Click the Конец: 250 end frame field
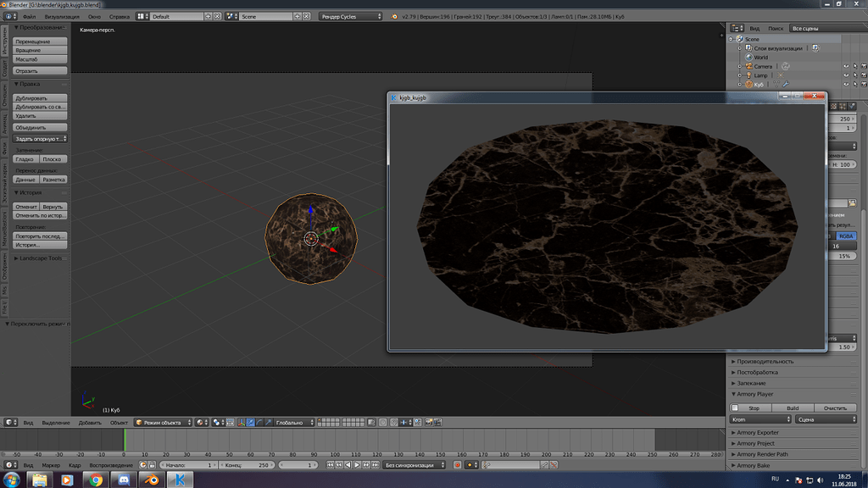 (246, 465)
